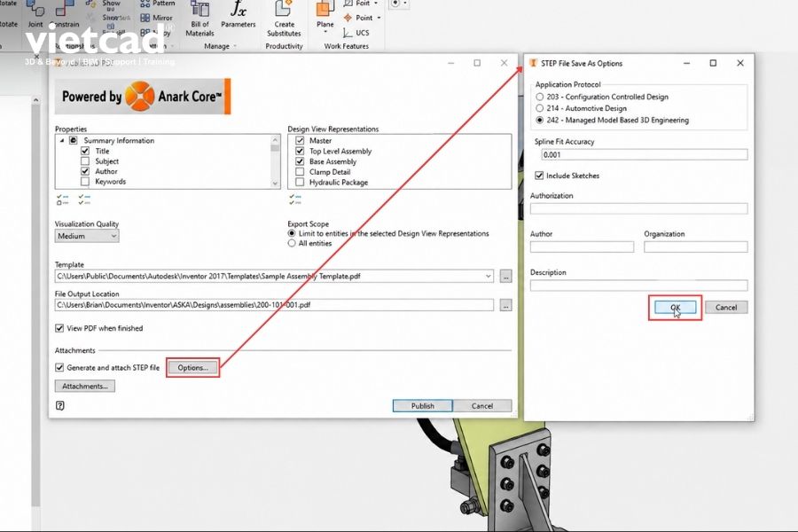Image resolution: width=798 pixels, height=532 pixels.
Task: Enable the Hydraulic Package checkbox
Action: pos(300,183)
